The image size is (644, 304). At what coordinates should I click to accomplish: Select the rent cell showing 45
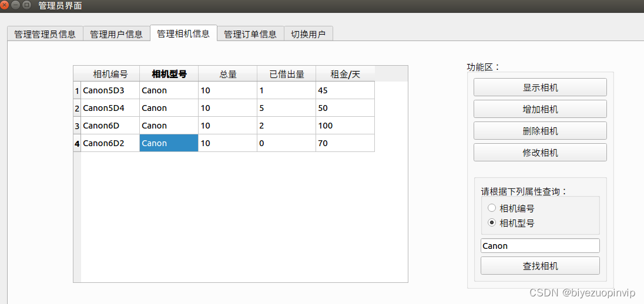coord(345,90)
